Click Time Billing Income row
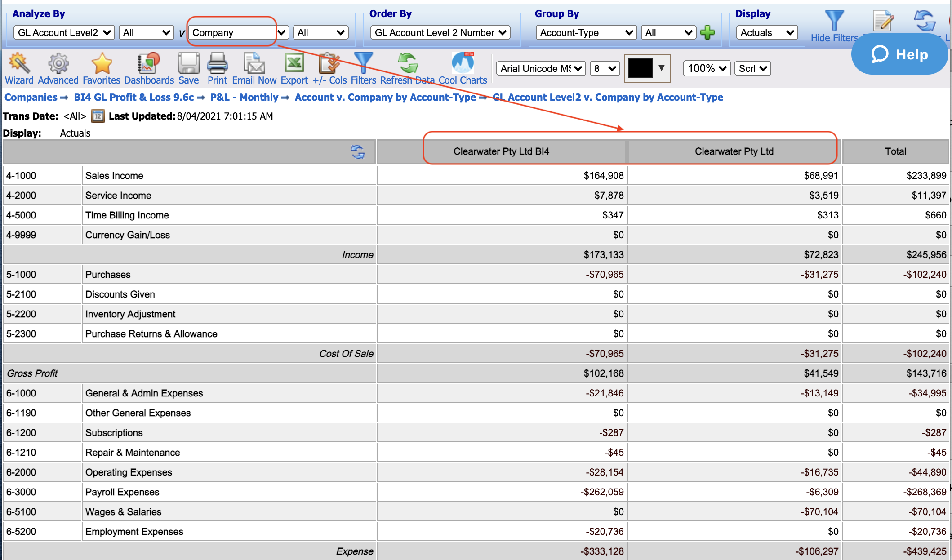 pos(127,215)
